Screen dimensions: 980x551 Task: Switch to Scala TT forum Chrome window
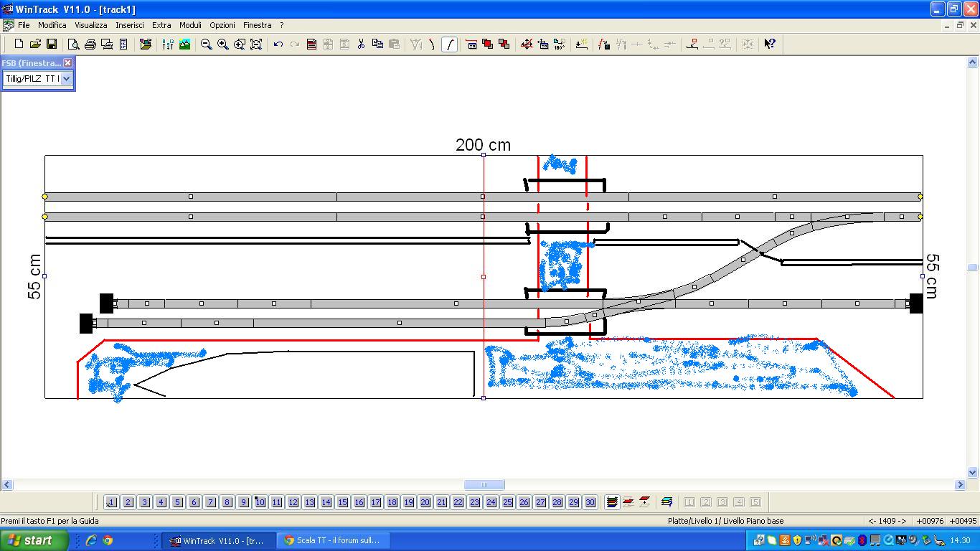click(332, 540)
